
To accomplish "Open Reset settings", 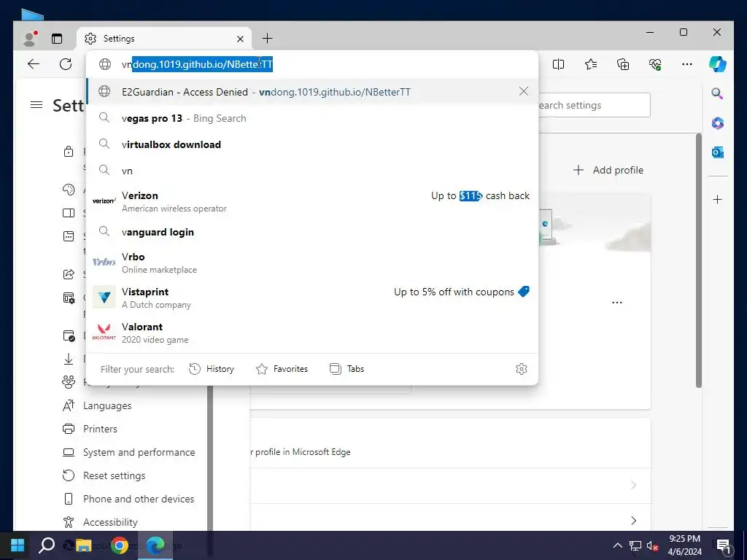I will point(115,475).
